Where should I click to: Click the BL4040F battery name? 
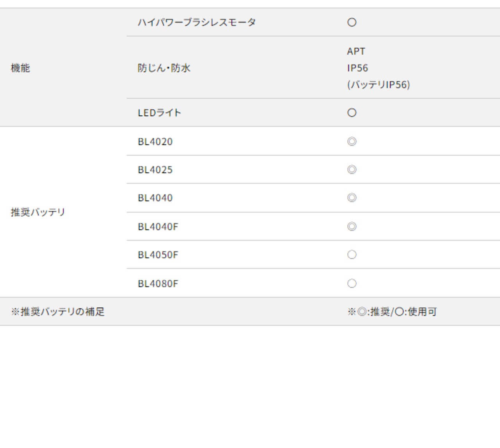point(158,227)
